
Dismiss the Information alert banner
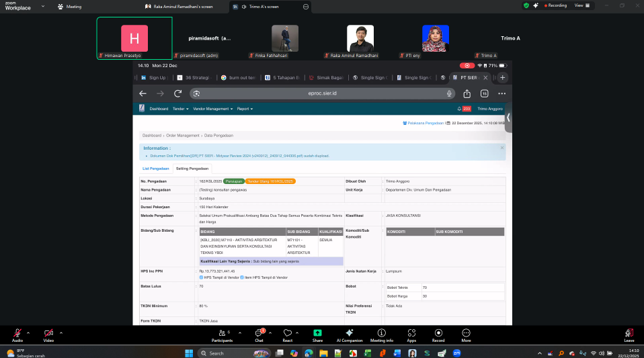[x=501, y=148]
